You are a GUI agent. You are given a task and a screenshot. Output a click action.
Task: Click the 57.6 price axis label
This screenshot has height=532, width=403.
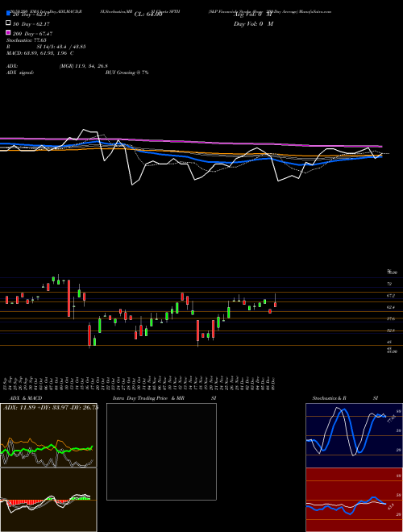(391, 318)
